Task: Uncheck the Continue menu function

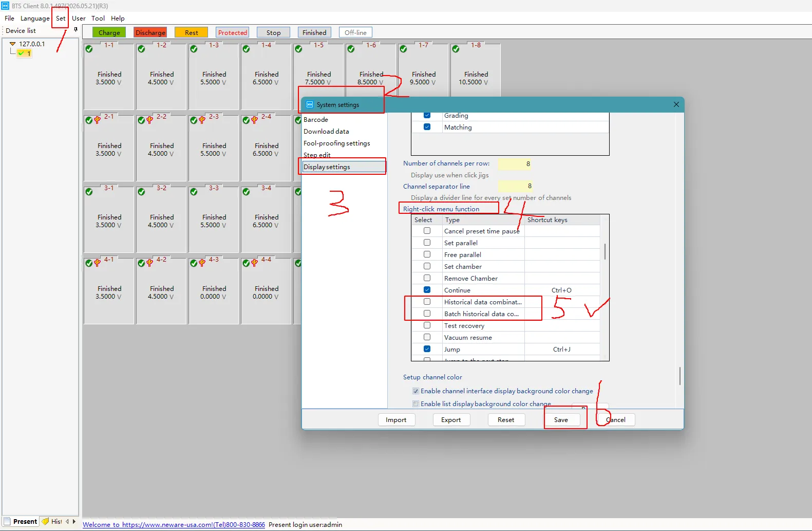Action: [x=427, y=290]
